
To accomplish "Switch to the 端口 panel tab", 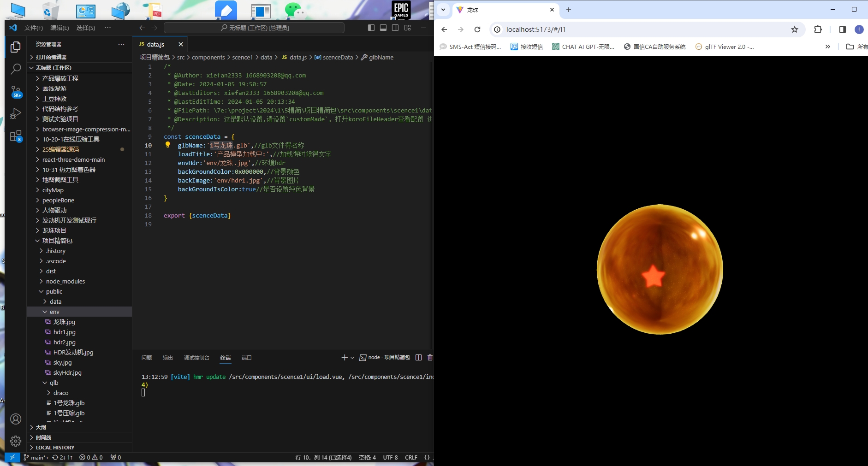I will [247, 358].
